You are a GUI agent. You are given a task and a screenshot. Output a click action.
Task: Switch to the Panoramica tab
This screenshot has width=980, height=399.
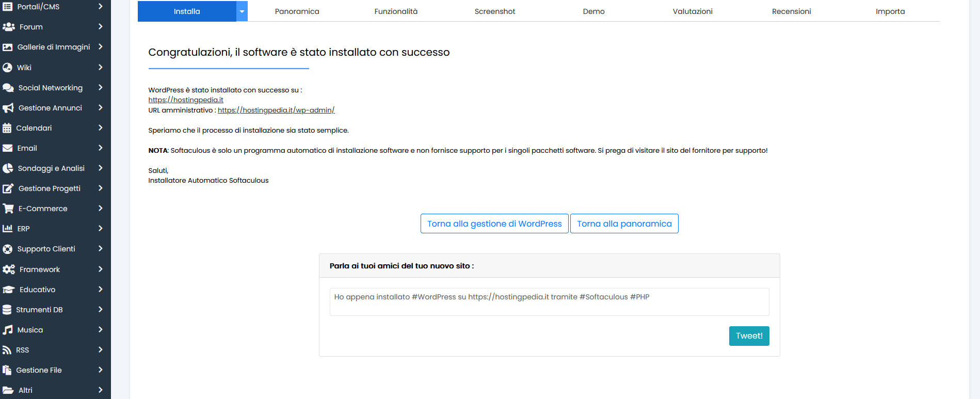[x=297, y=11]
